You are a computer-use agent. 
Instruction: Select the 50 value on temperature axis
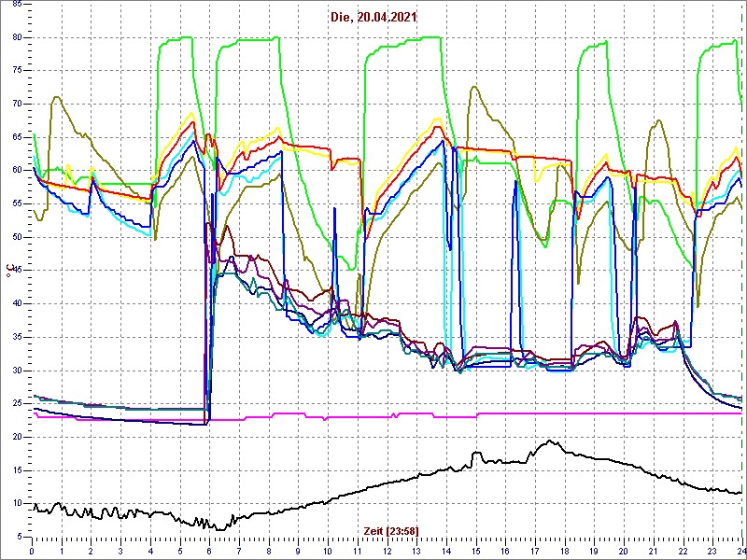[x=17, y=237]
